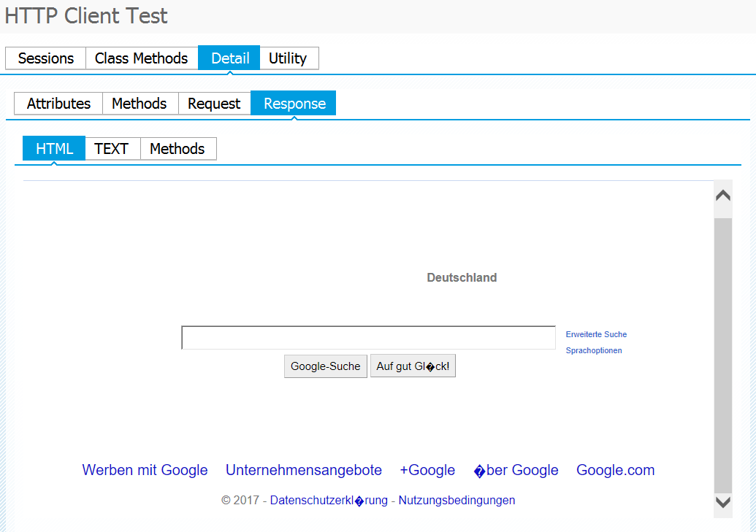
Task: Open the Attributes sub-tab
Action: click(58, 104)
